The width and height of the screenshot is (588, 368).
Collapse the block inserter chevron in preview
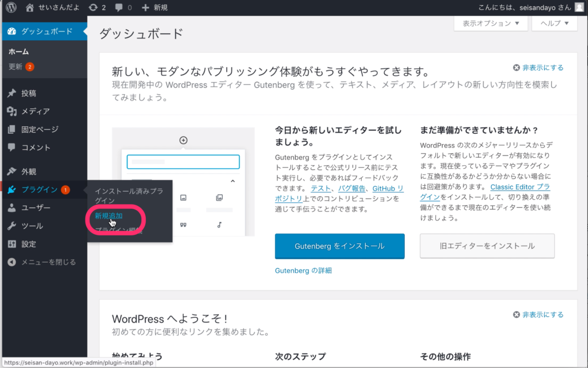pyautogui.click(x=233, y=181)
